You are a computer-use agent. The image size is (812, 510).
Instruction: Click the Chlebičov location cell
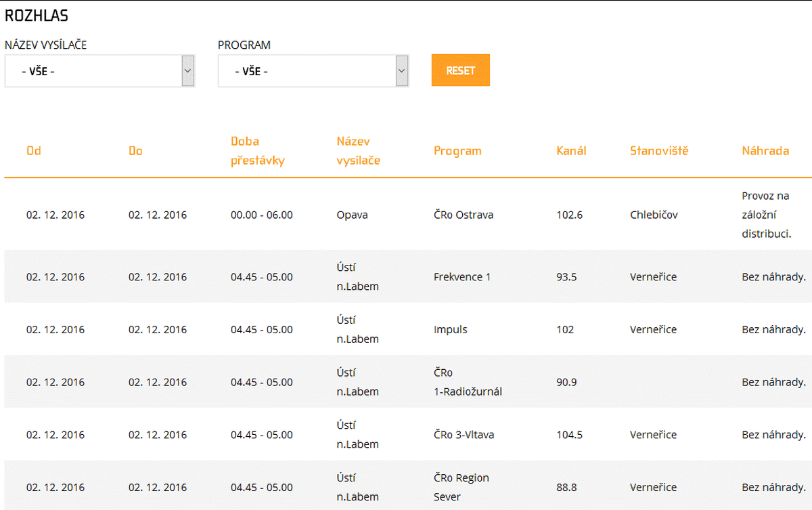click(x=654, y=215)
